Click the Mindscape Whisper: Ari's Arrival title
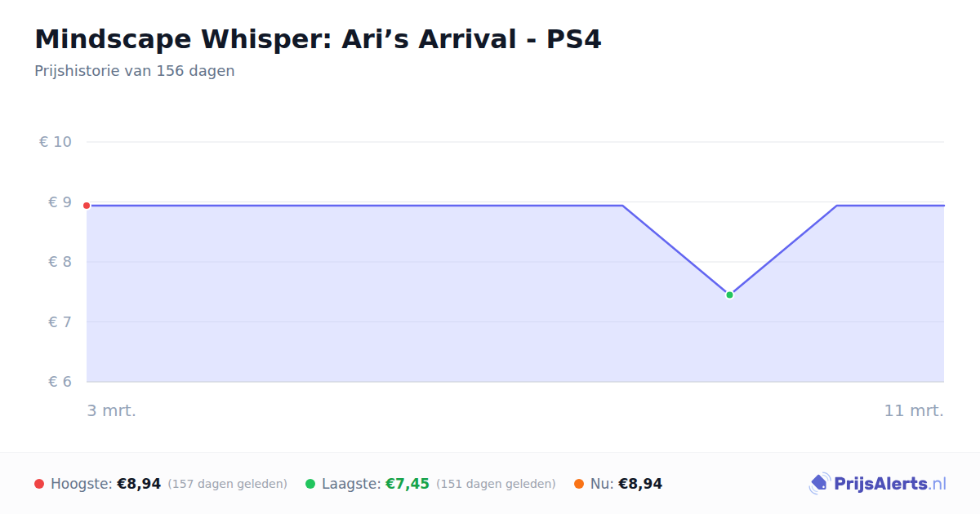Screen dimensions: 980x514 pos(318,39)
